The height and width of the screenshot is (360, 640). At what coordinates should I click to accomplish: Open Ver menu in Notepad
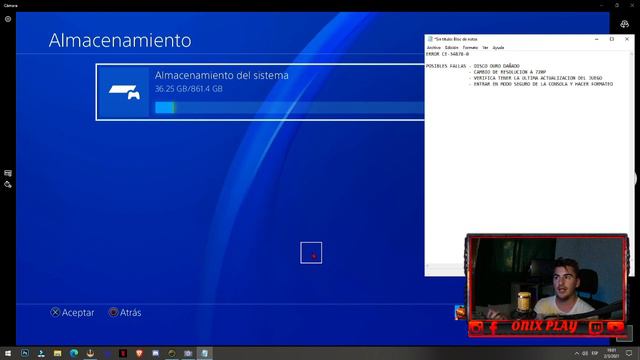pyautogui.click(x=485, y=48)
